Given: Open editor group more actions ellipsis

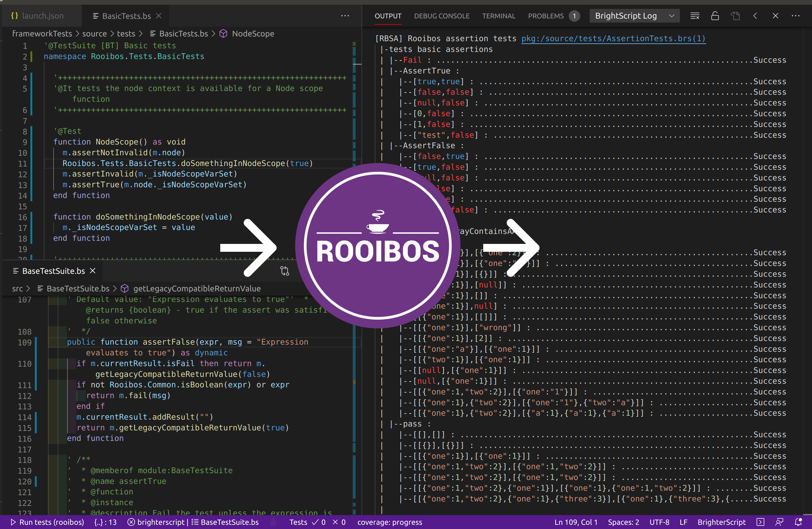Looking at the screenshot, I should point(345,16).
